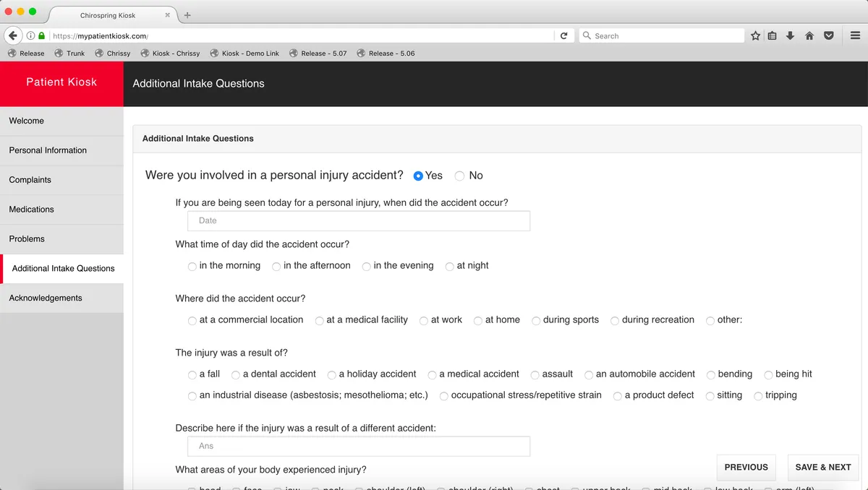This screenshot has height=490, width=868.
Task: Pick 'an automobile accident' option
Action: pos(590,375)
